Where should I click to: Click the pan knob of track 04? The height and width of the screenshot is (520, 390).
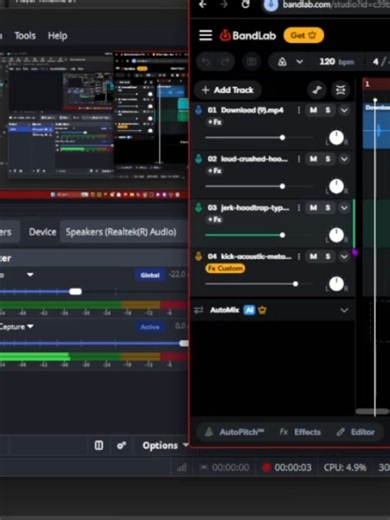click(x=336, y=284)
